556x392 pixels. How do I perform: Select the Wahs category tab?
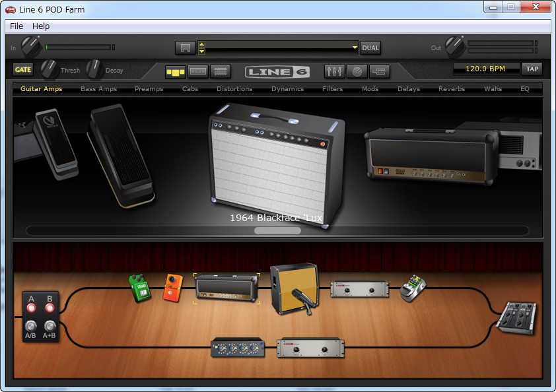click(x=493, y=88)
